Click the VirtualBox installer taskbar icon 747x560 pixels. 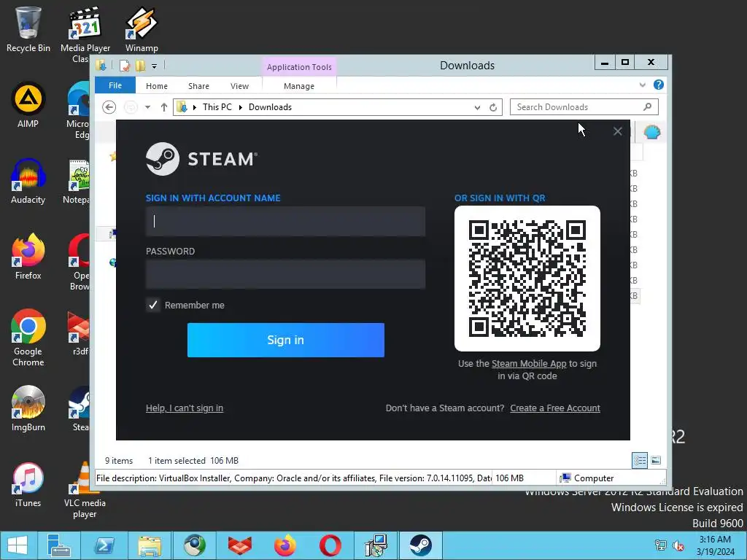click(376, 545)
